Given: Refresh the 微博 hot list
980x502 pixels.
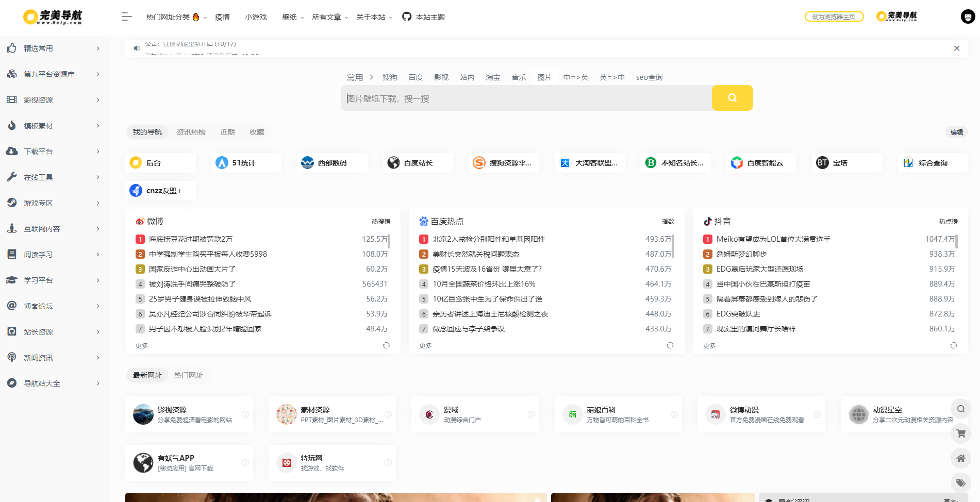Looking at the screenshot, I should [x=386, y=345].
